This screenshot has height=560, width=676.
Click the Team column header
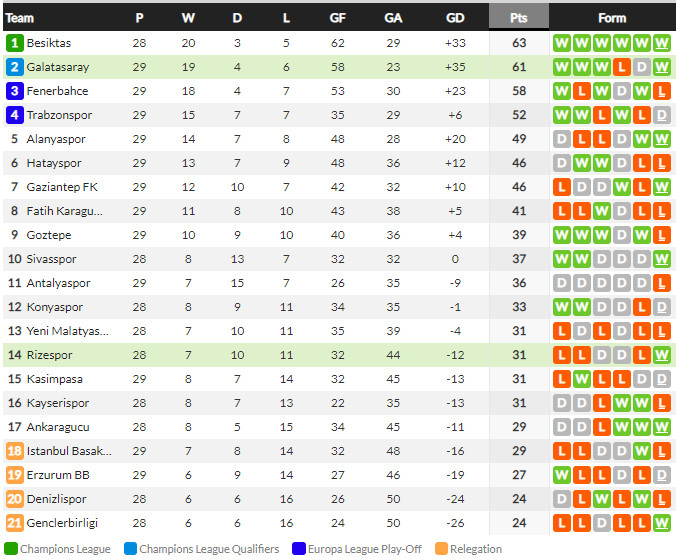(x=20, y=18)
